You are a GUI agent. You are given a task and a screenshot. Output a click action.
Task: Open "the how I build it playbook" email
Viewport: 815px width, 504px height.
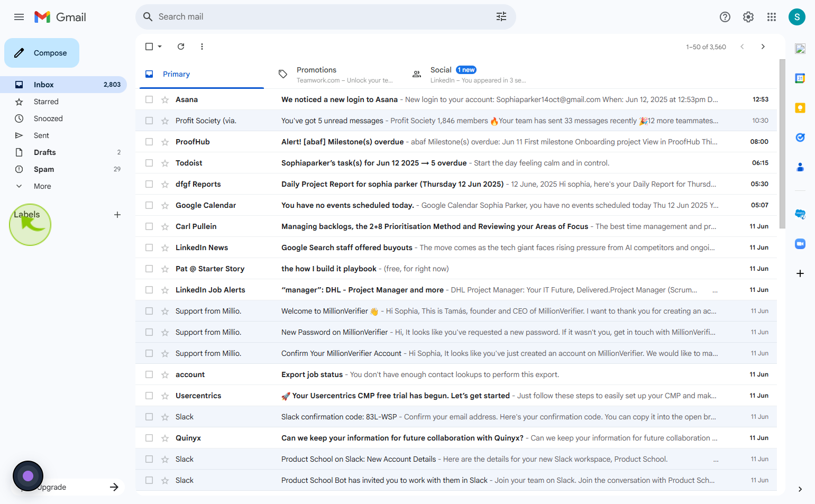(x=456, y=269)
